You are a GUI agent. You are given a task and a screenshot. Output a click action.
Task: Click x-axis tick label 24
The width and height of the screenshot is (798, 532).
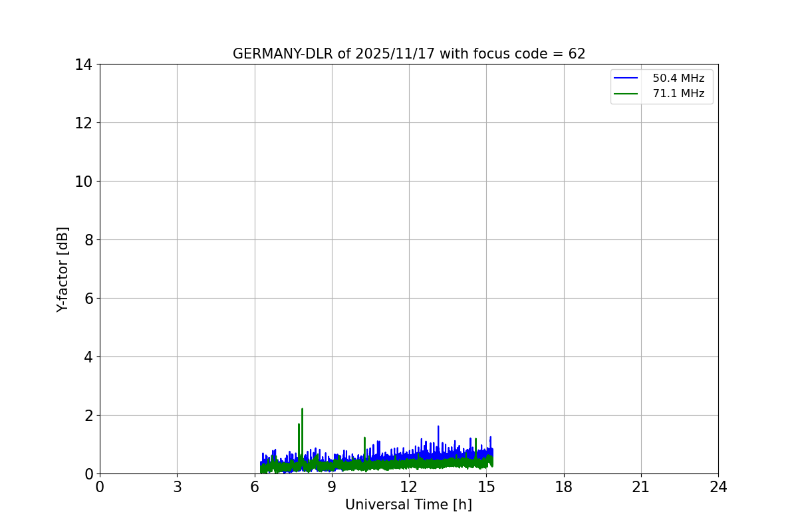pos(718,487)
